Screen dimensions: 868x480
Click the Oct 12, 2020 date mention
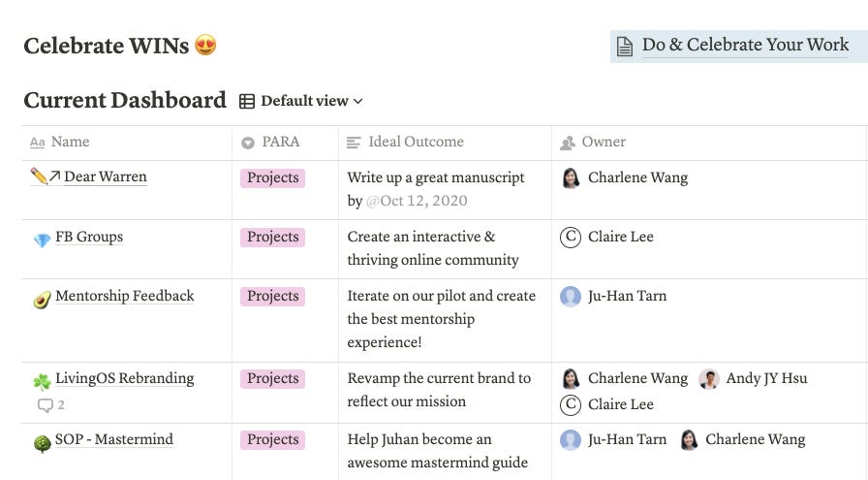point(417,201)
